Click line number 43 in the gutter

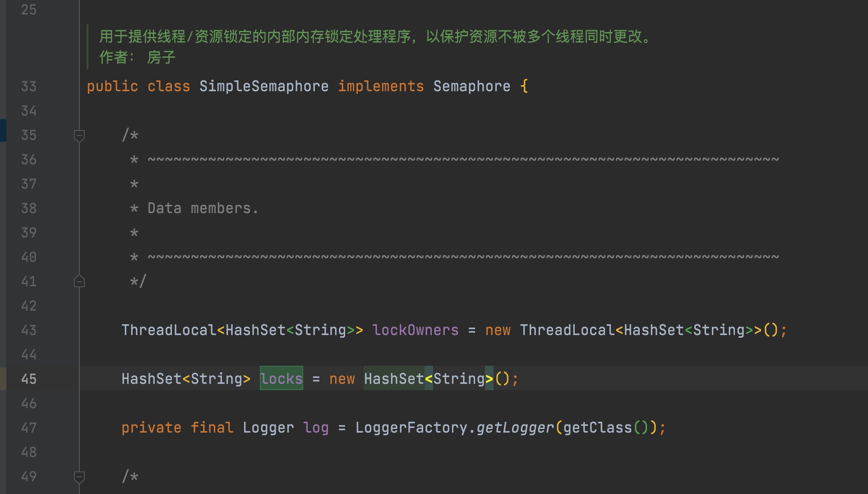point(29,330)
